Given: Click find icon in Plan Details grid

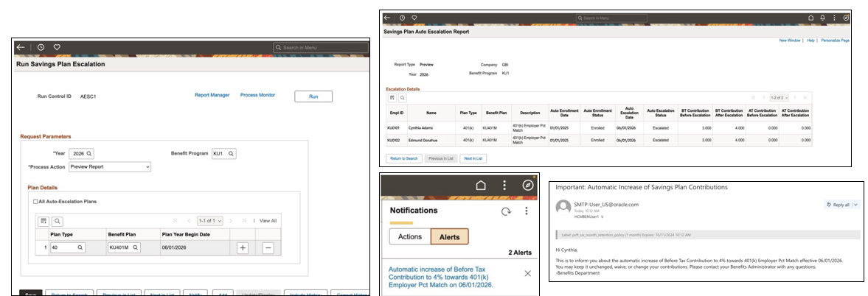Looking at the screenshot, I should click(57, 222).
